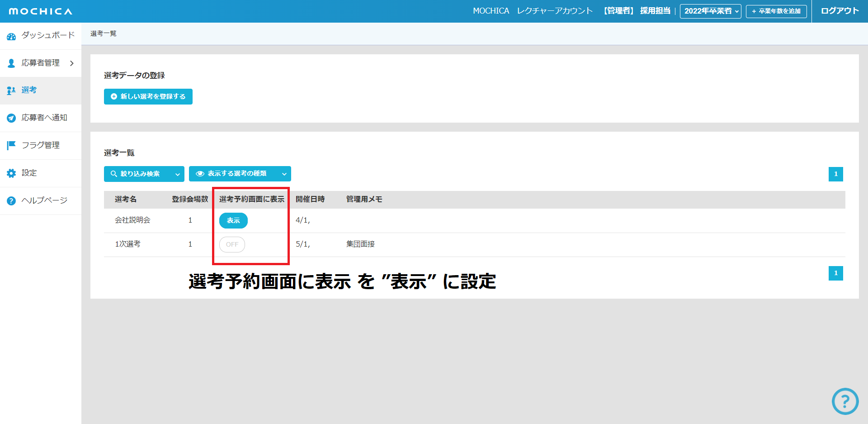Click the 卒業年数を追加 button
This screenshot has width=868, height=424.
(x=776, y=11)
